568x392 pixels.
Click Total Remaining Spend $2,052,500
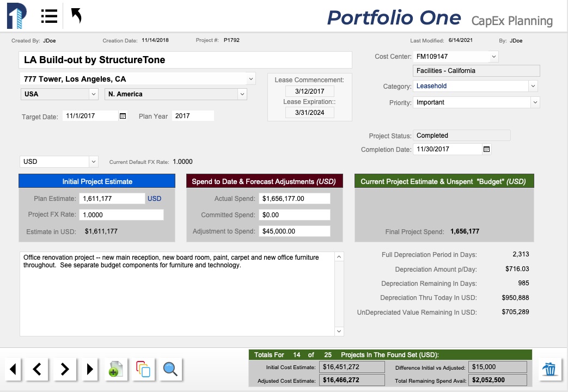(x=498, y=380)
